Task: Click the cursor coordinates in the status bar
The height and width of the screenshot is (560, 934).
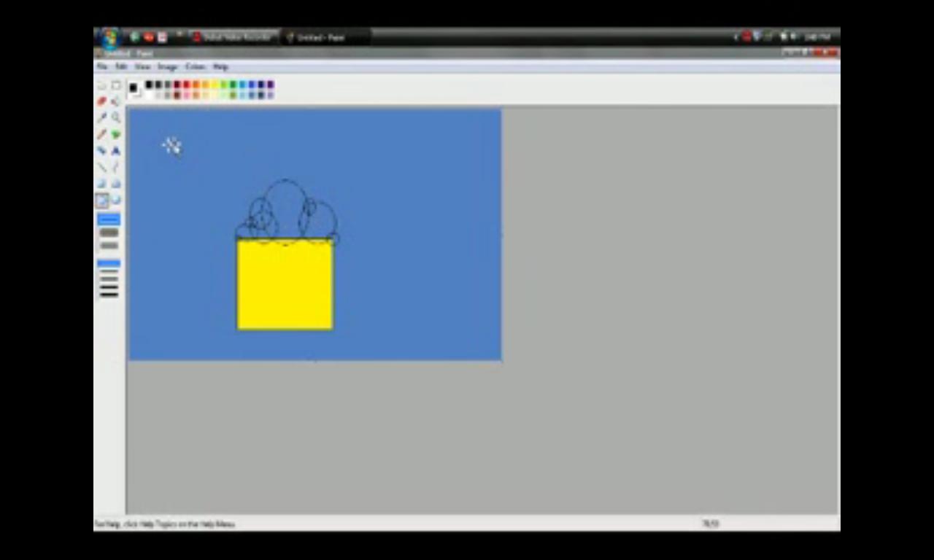Action: (710, 524)
